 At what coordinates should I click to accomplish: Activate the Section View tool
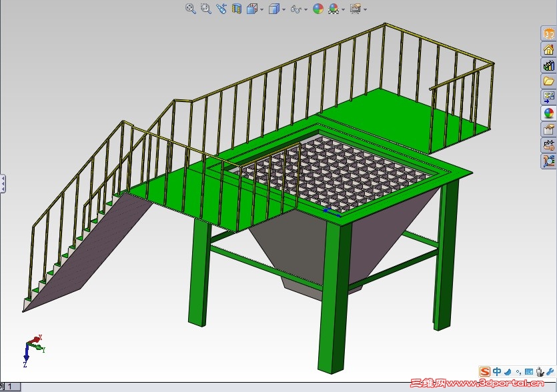[x=237, y=9]
